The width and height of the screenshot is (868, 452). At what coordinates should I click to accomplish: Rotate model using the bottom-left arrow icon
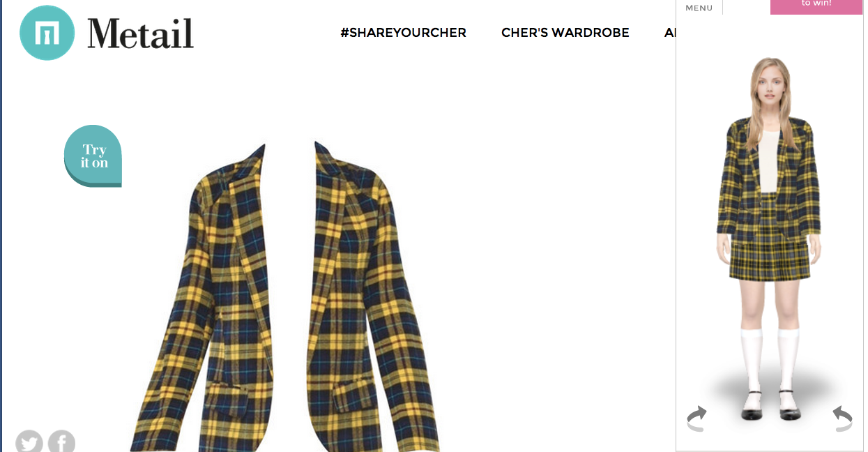tap(696, 419)
